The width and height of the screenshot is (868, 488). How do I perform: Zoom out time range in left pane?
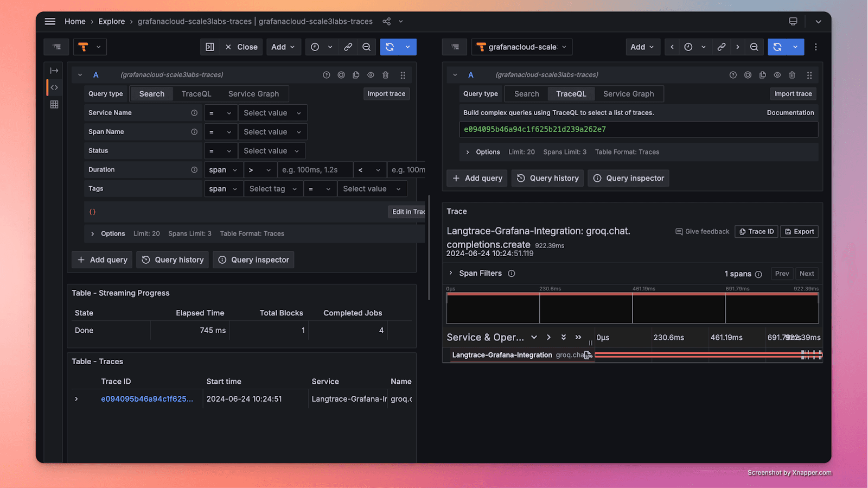[x=367, y=47]
